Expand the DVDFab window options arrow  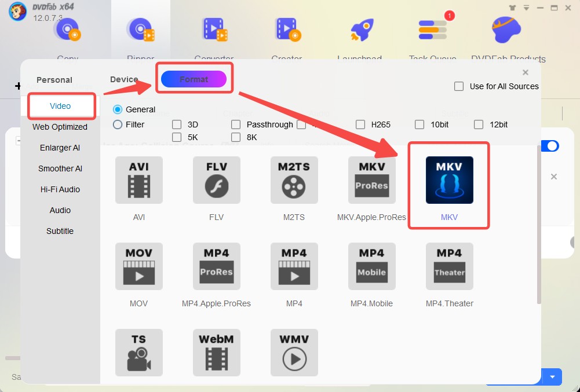click(525, 8)
